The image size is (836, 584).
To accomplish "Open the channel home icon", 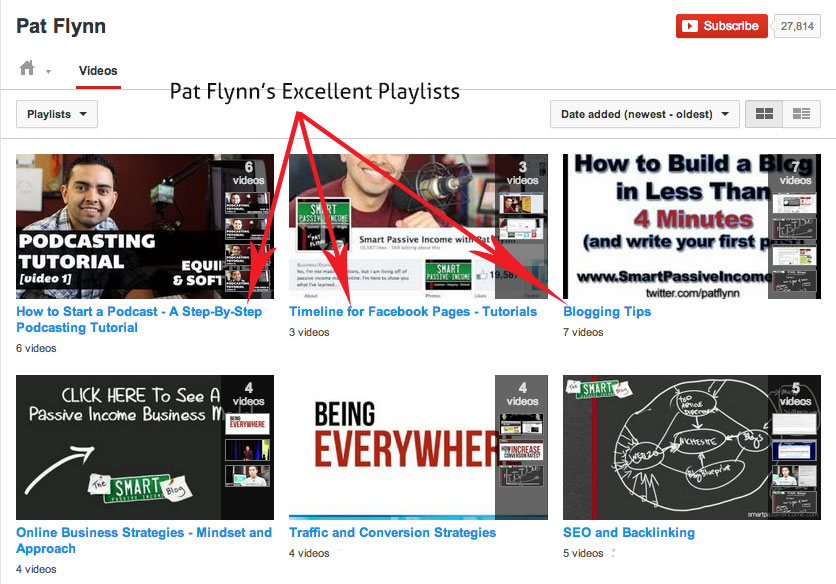I will click(27, 68).
